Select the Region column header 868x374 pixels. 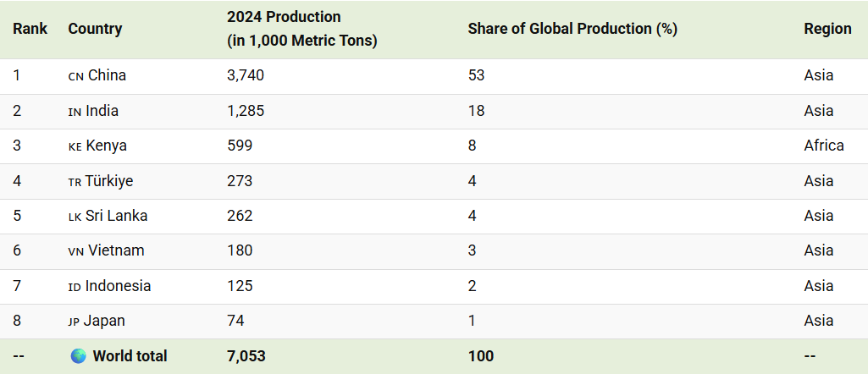point(827,29)
